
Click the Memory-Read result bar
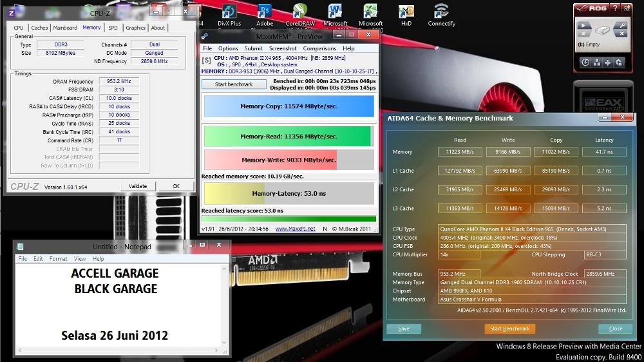pos(289,137)
